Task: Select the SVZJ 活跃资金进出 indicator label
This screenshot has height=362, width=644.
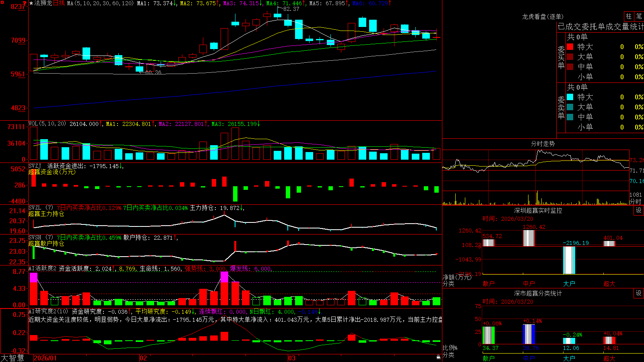Action: click(x=58, y=166)
